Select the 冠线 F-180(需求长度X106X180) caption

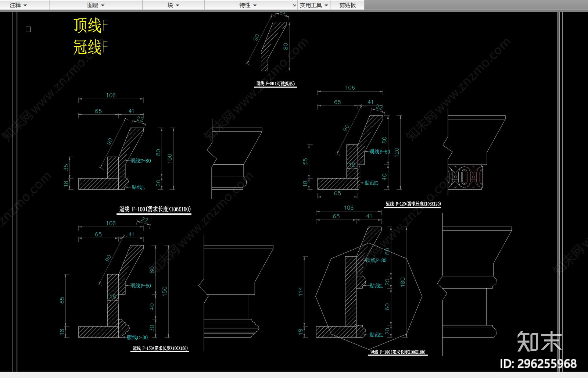point(398,352)
